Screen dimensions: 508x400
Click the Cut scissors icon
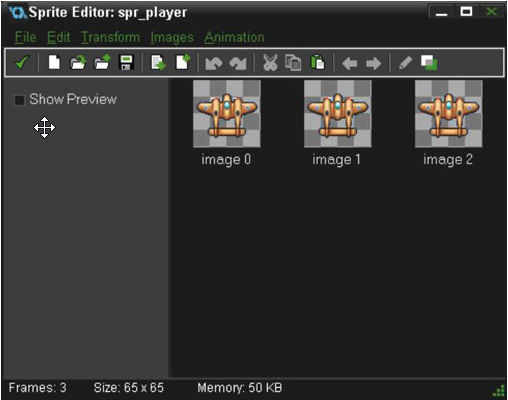coord(270,63)
